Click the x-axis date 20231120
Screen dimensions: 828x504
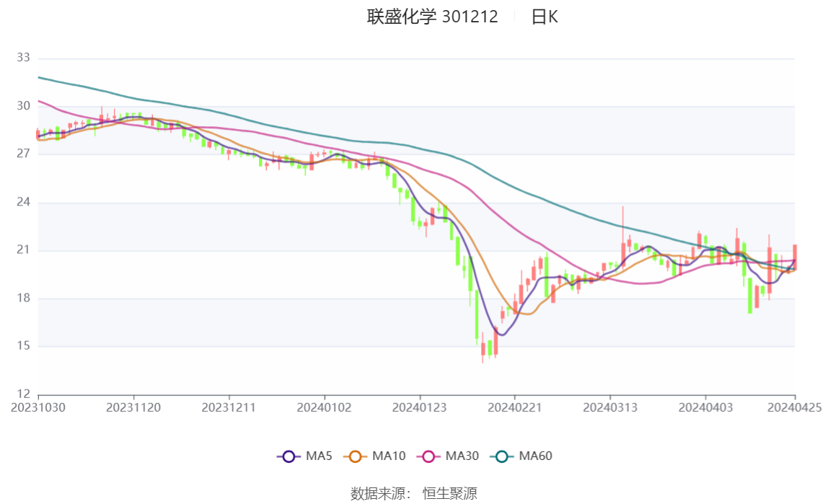[x=133, y=408]
